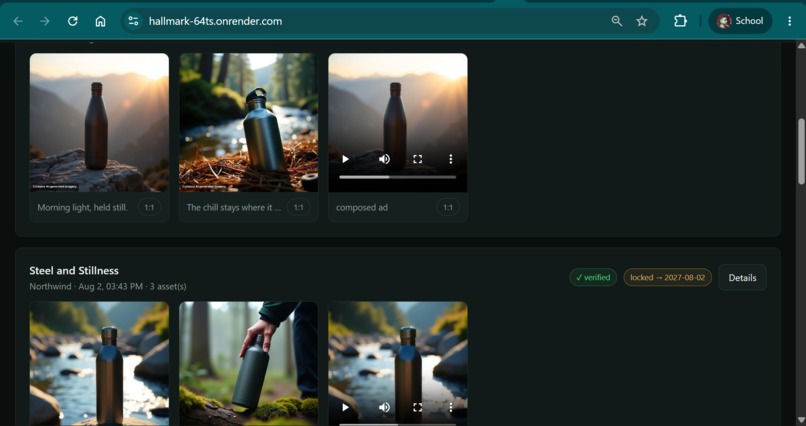
Task: Reload the current page
Action: pos(73,21)
